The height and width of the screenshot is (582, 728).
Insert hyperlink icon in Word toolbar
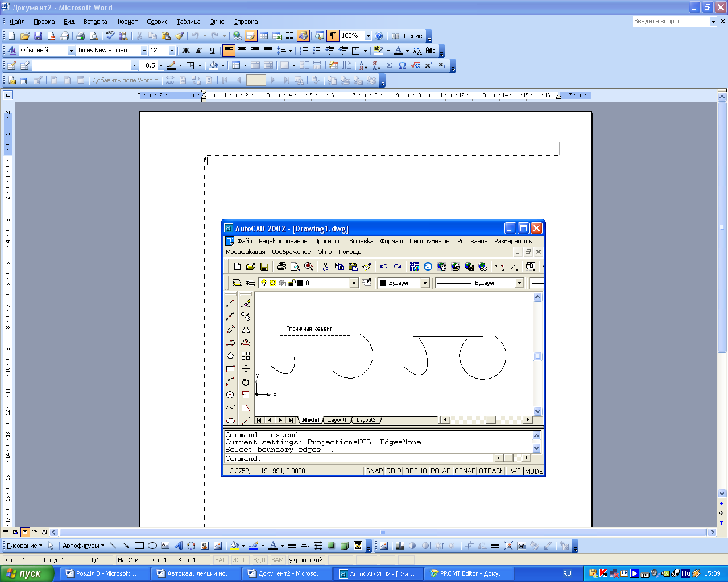[237, 36]
